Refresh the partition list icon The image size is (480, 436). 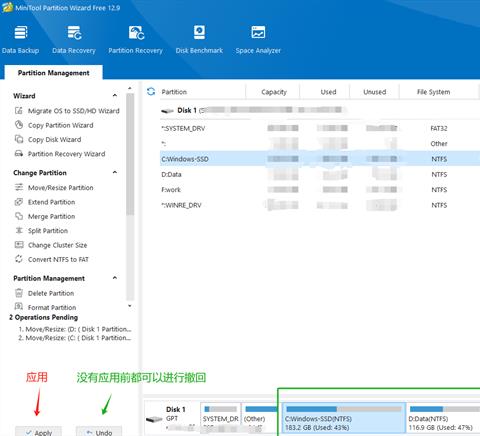coord(151,91)
